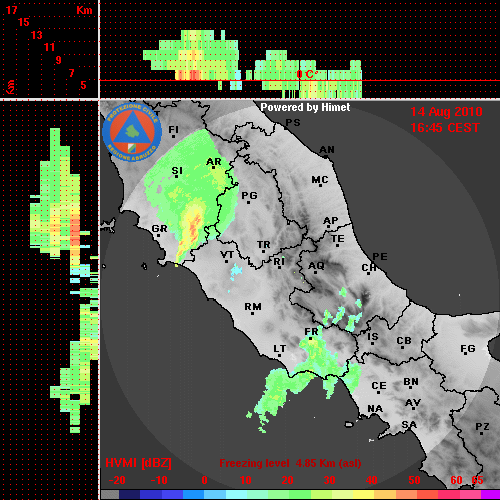This screenshot has width=500, height=500.
Task: Click the PG city label
Action: click(x=249, y=196)
